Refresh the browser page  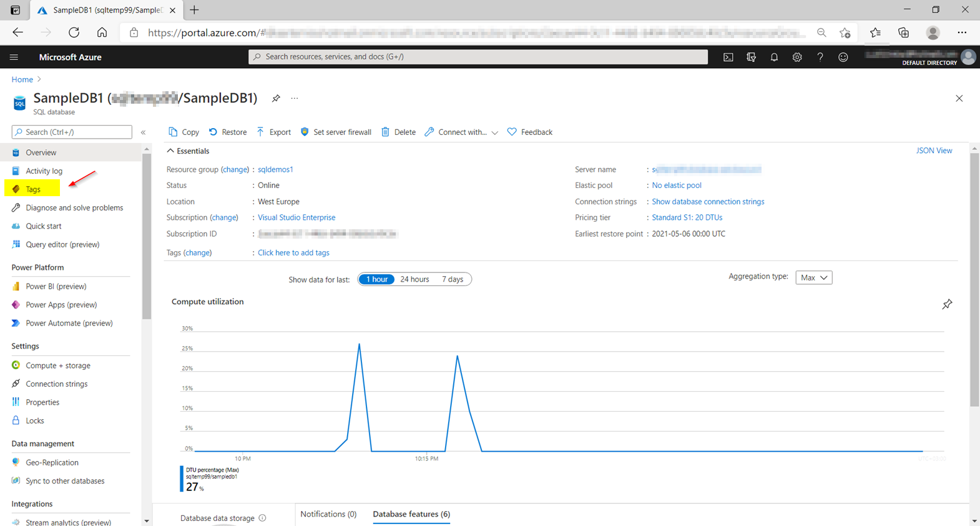coord(74,32)
